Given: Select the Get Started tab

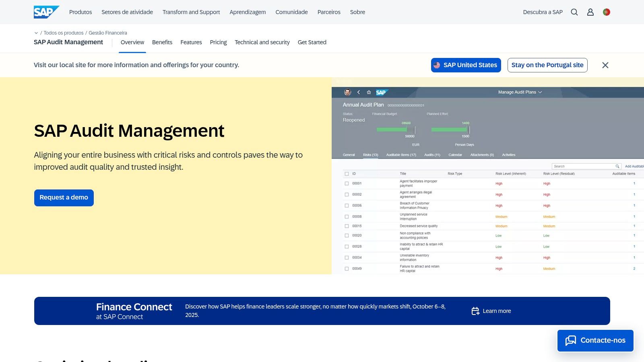Looking at the screenshot, I should click(312, 42).
